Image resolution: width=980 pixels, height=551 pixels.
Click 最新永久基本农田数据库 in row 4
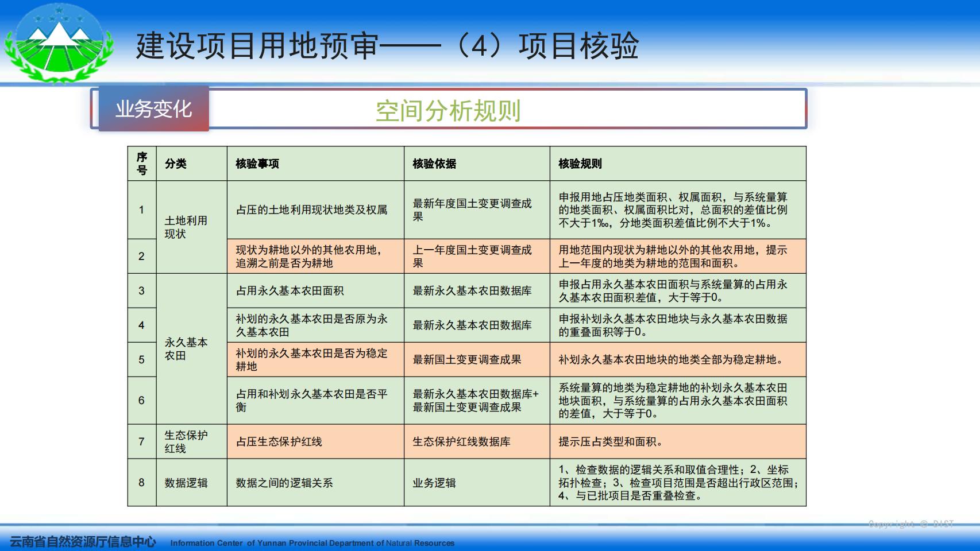(477, 325)
